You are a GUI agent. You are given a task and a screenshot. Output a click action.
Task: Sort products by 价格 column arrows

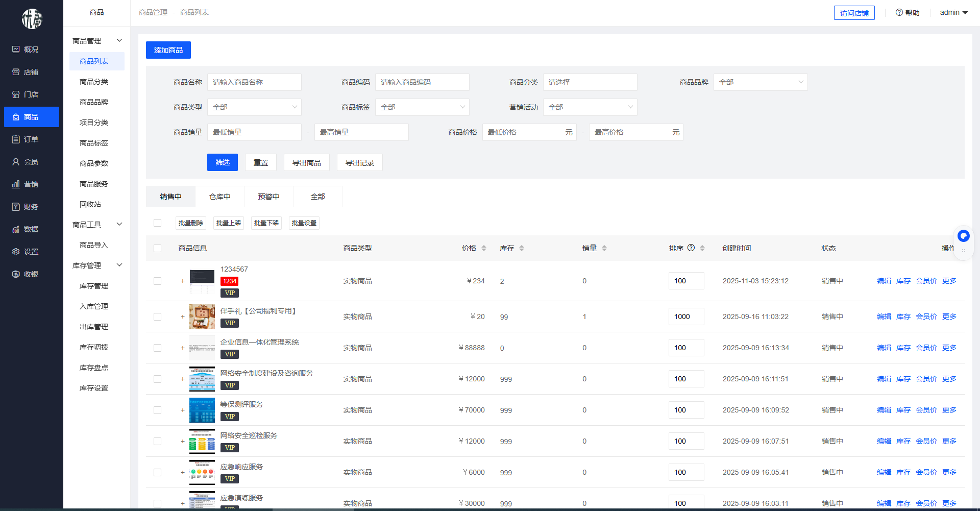[483, 248]
